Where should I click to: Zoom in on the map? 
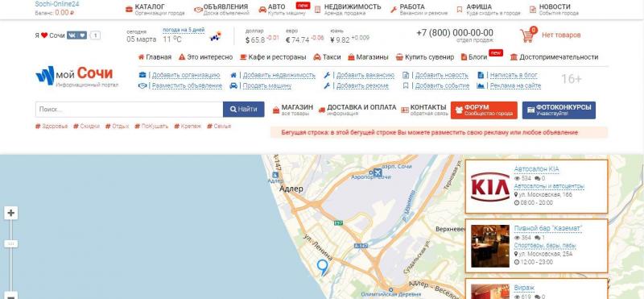(11, 213)
